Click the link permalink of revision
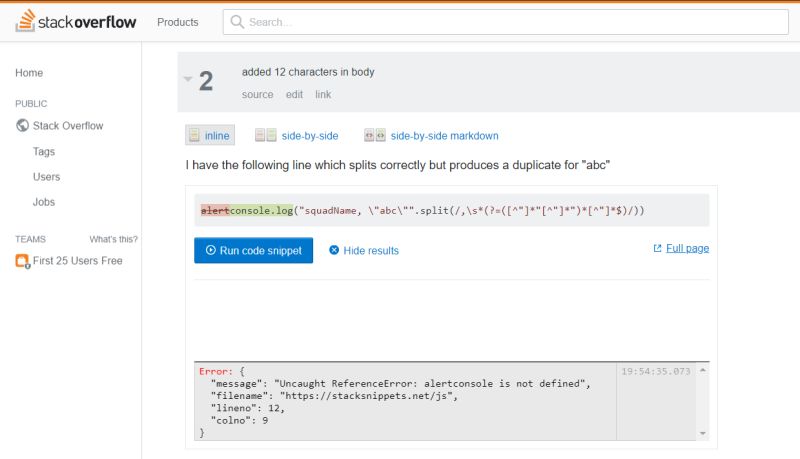The height and width of the screenshot is (459, 800). click(323, 94)
